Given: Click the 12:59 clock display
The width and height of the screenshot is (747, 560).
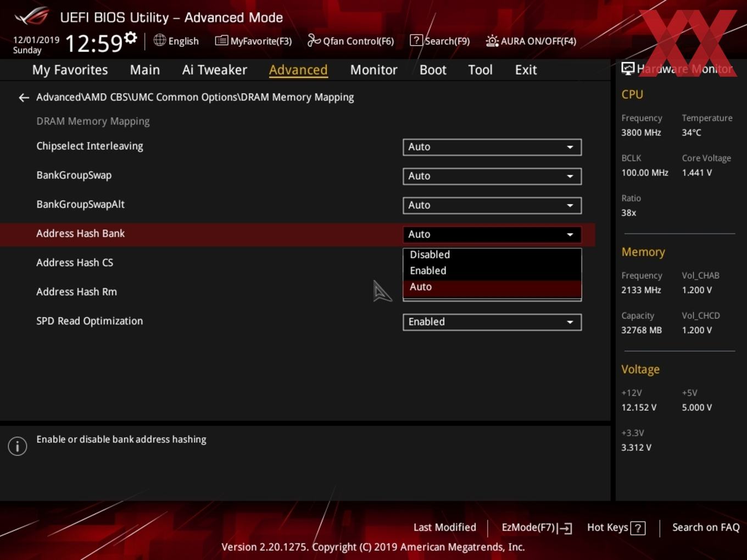Looking at the screenshot, I should click(x=94, y=43).
